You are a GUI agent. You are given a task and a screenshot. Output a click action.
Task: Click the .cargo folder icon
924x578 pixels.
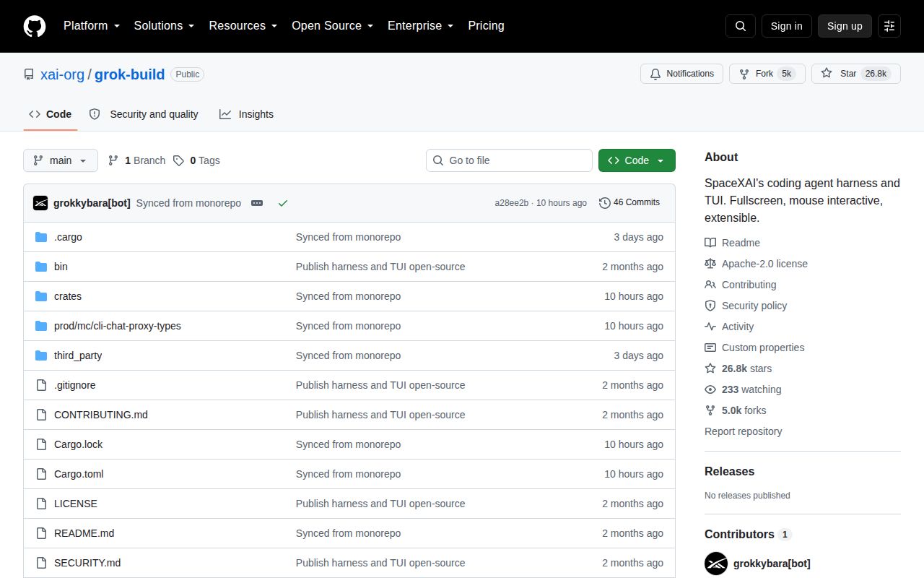41,237
